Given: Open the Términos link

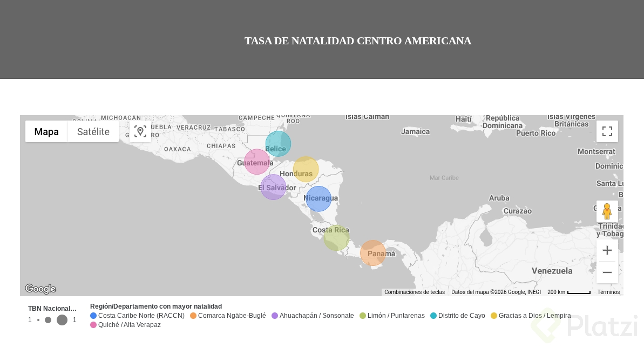Looking at the screenshot, I should tap(608, 292).
